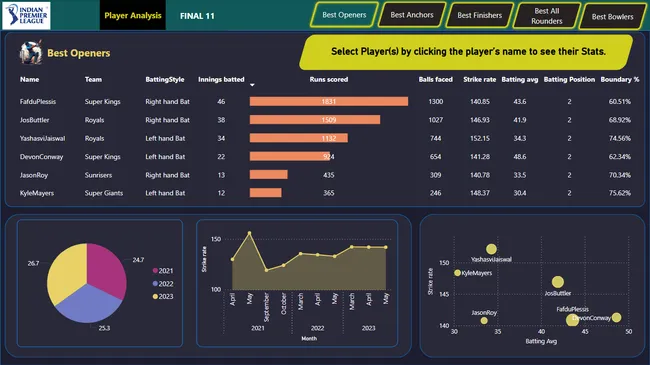Image resolution: width=650 pixels, height=365 pixels.
Task: Click the yellow 2023 pie slice
Action: click(66, 274)
